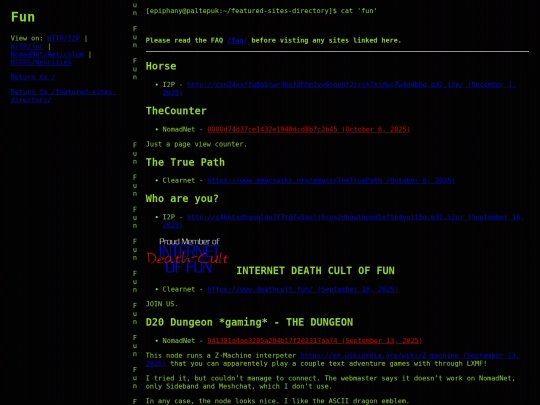540x405 pixels.
Task: Click the 'Fun' sidebar page heading
Action: [x=23, y=17]
